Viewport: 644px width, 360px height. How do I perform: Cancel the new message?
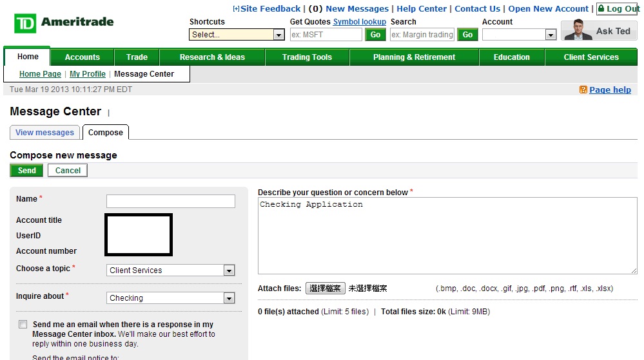(68, 171)
